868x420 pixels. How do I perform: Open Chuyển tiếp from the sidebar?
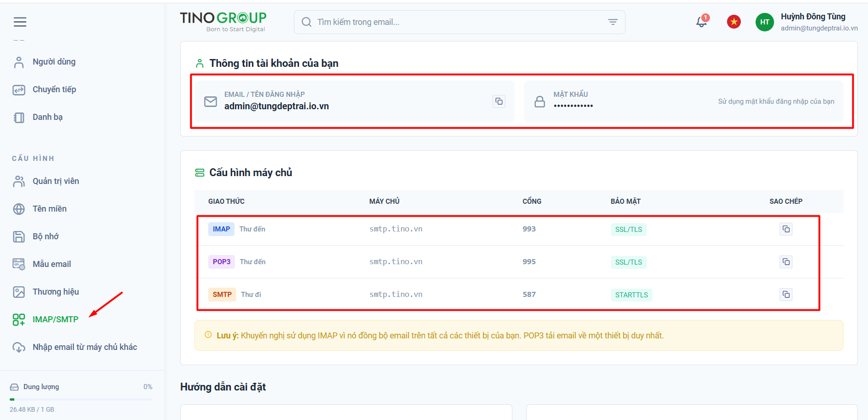[x=19, y=89]
